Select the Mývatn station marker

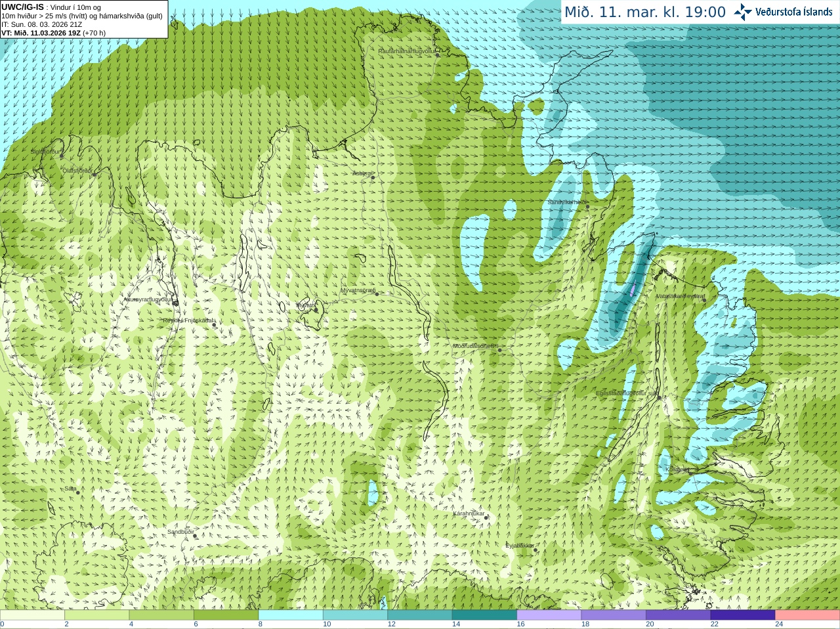[x=315, y=309]
